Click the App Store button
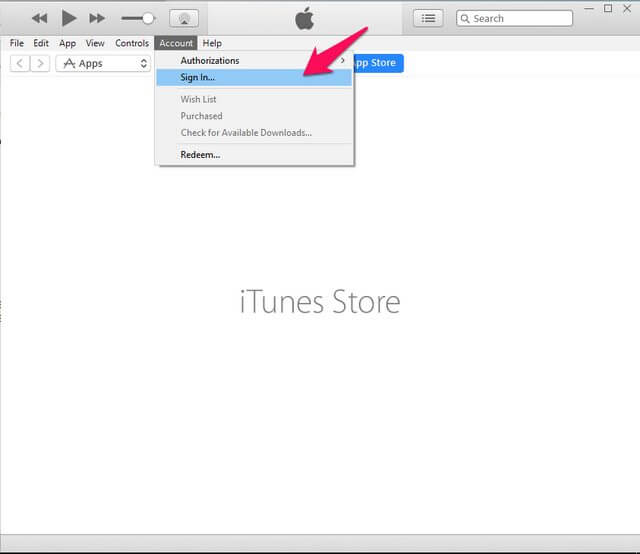The image size is (640, 554). pyautogui.click(x=374, y=63)
